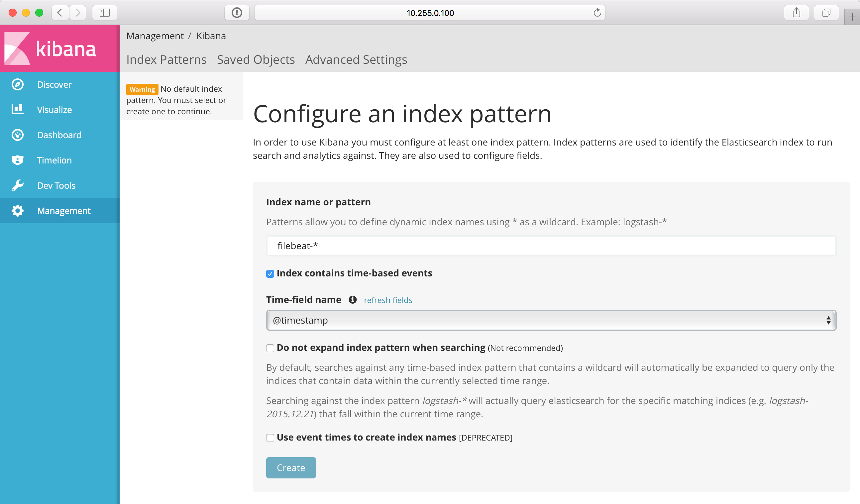860x504 pixels.
Task: Toggle Index contains time-based events checkbox
Action: pyautogui.click(x=270, y=274)
